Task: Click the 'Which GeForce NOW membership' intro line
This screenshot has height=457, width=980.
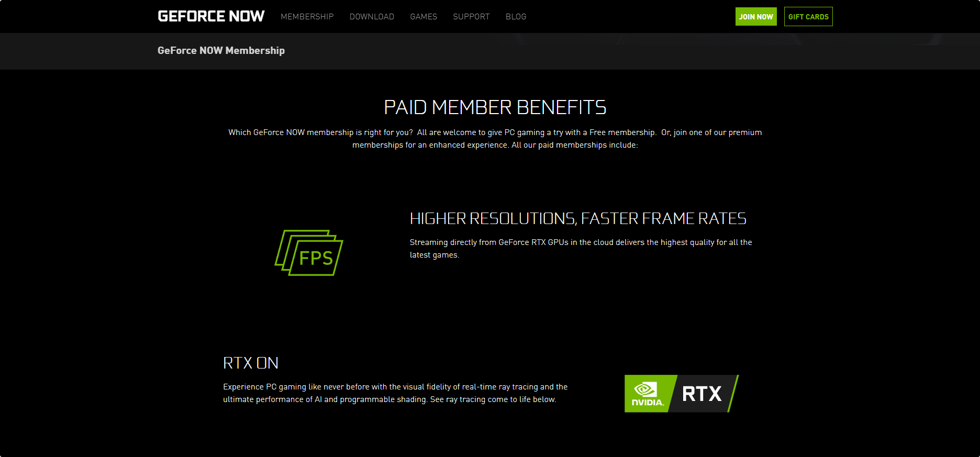Action: [320, 132]
